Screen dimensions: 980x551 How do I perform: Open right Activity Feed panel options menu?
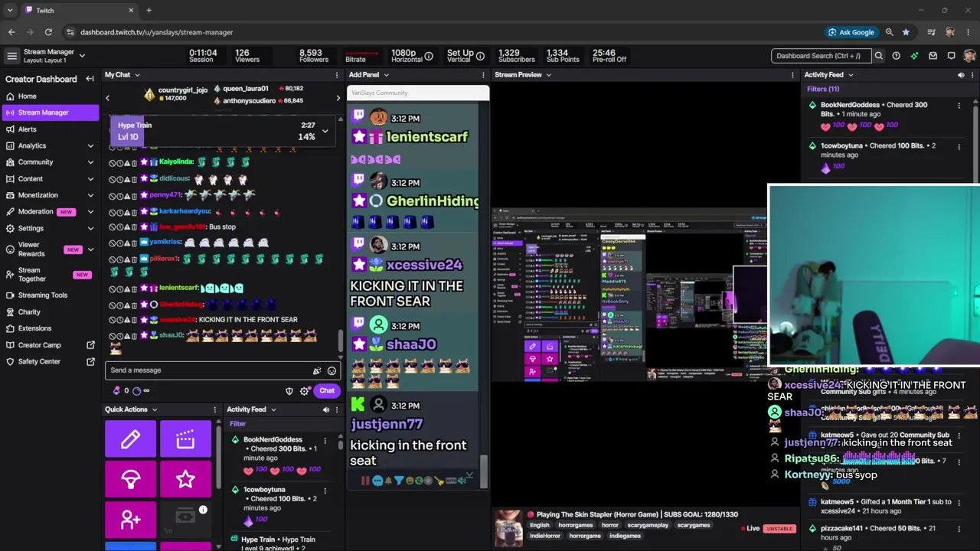coord(972,75)
